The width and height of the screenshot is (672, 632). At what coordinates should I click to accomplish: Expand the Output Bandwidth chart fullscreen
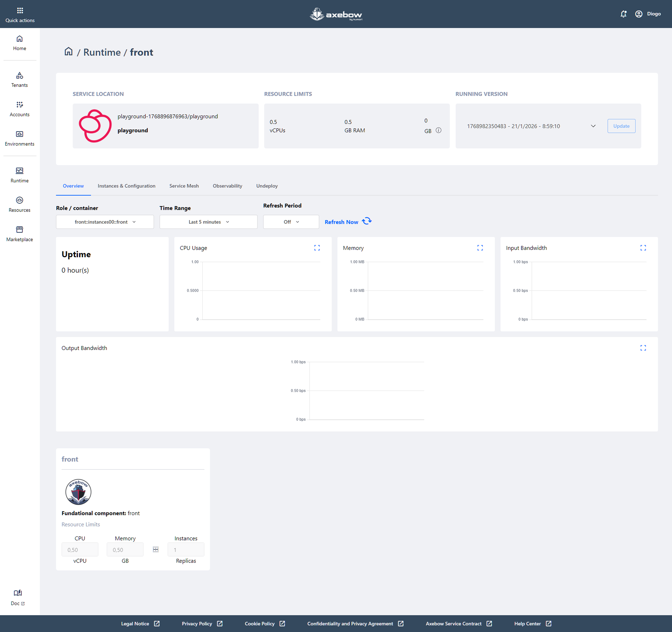pos(643,348)
